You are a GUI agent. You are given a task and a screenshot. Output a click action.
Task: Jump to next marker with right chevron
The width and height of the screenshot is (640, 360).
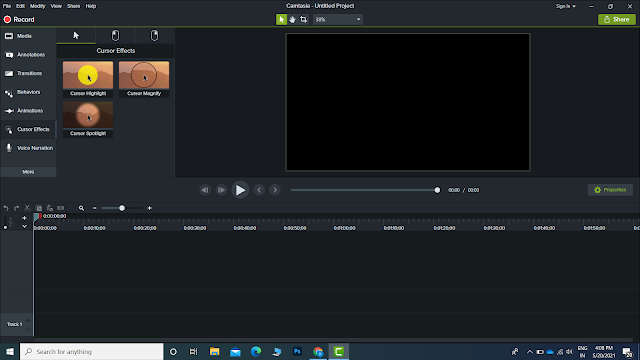[275, 190]
